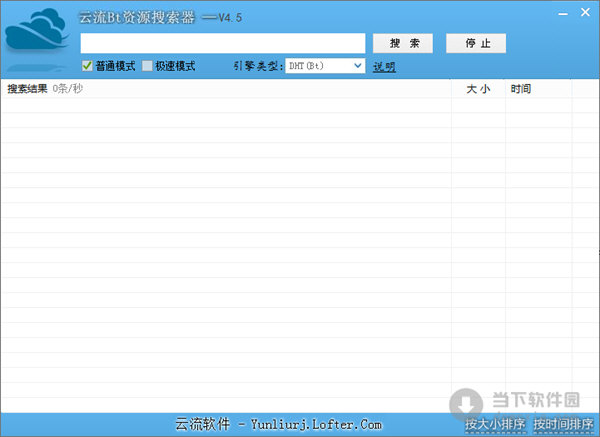
Task: Click the 大小 column header
Action: pos(478,89)
